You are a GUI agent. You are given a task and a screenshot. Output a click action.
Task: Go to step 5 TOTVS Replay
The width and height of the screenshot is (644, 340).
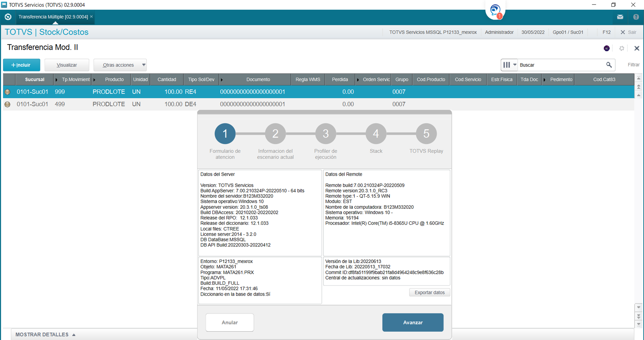coord(426,134)
